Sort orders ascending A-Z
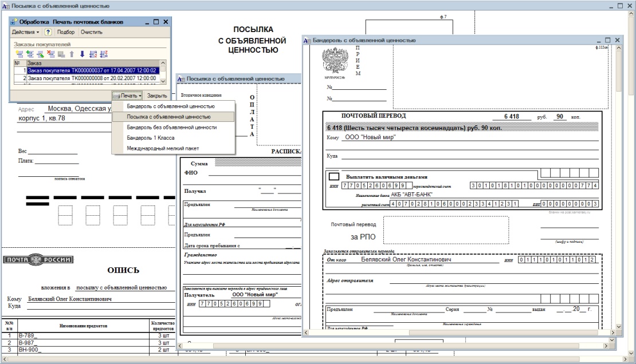Image resolution: width=636 pixels, height=364 pixels. click(x=93, y=54)
